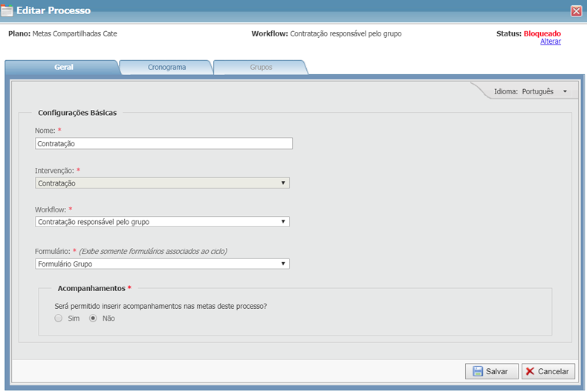Screen dimensions: 587x392
Task: Open the Workflow combo box
Action: pyautogui.click(x=282, y=221)
